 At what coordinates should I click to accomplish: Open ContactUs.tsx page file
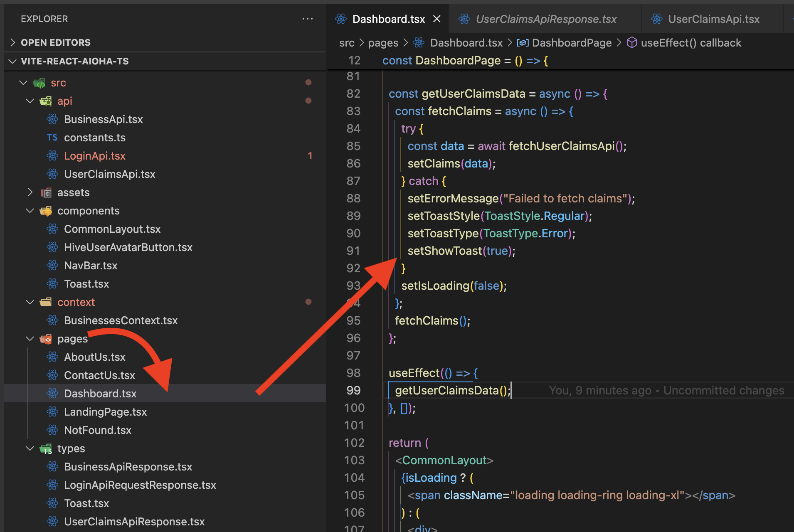pyautogui.click(x=165, y=375)
